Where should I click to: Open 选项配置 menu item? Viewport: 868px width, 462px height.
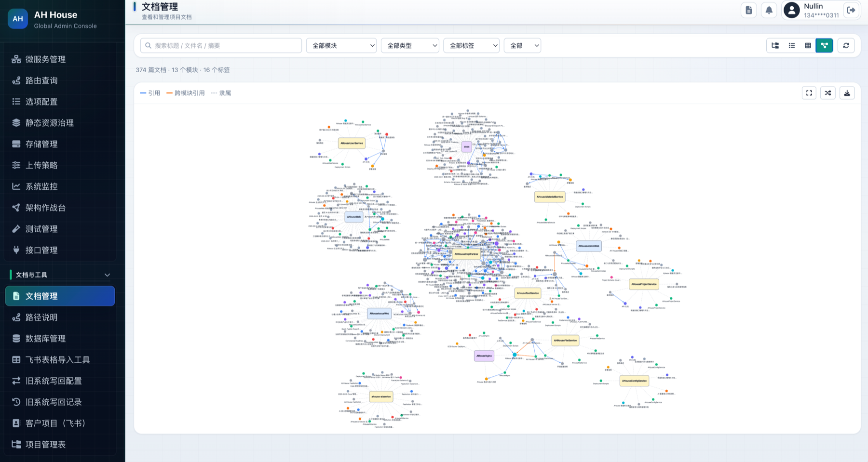pos(60,102)
